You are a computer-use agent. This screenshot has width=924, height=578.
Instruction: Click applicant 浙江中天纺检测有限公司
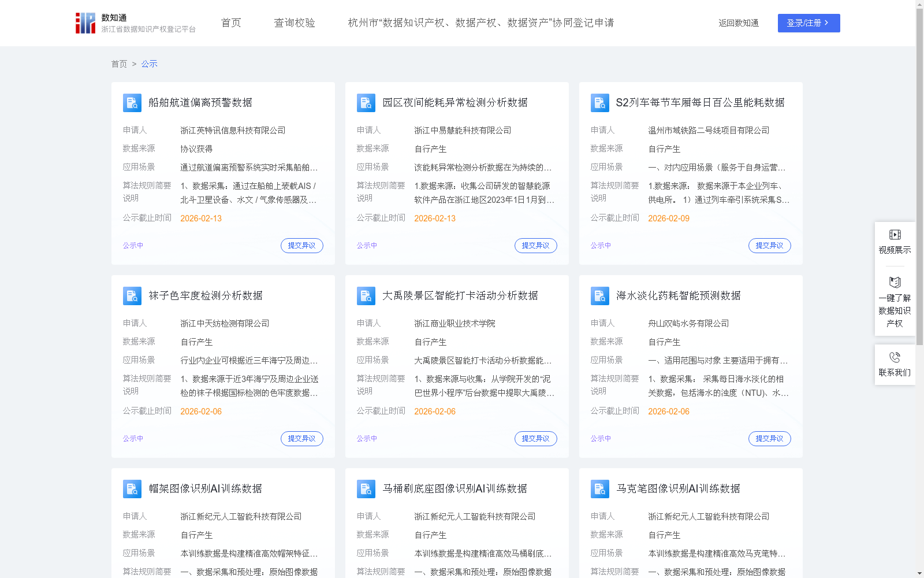tap(225, 324)
